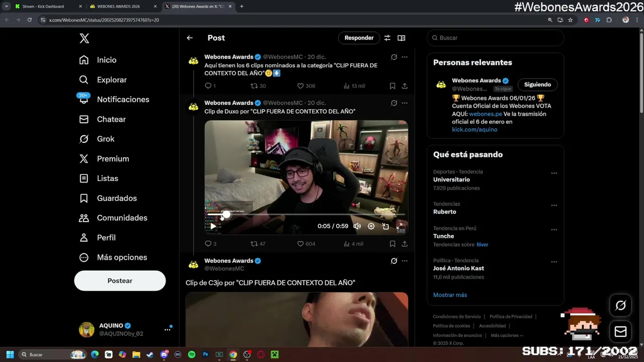This screenshot has width=644, height=362.
Task: Open Perfil in the sidebar
Action: [x=98, y=237]
